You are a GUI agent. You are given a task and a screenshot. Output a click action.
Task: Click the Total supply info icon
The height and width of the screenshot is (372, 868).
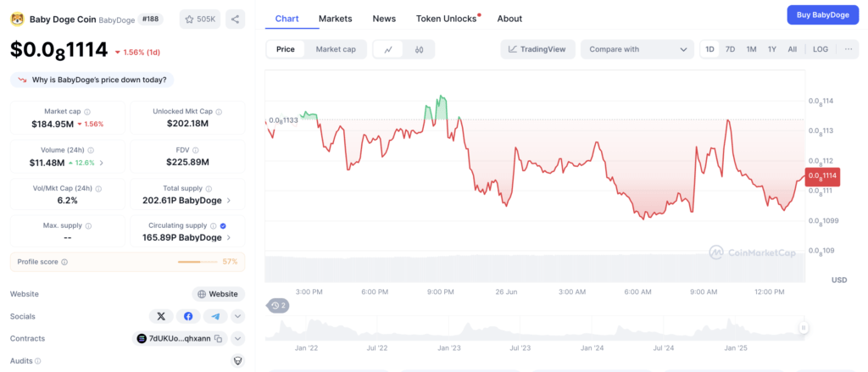209,188
